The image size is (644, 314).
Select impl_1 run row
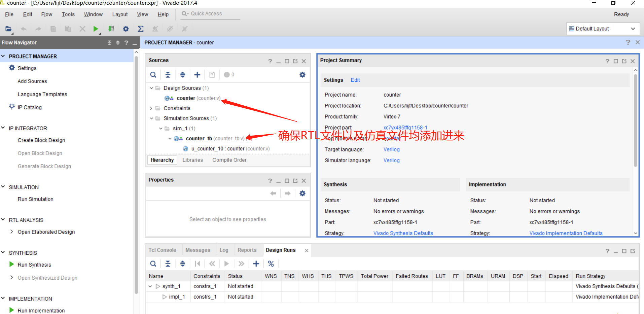[x=177, y=297]
